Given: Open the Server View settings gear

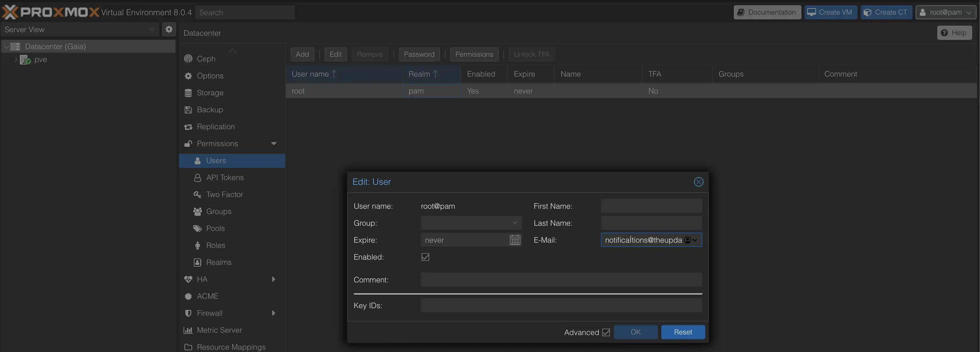Looking at the screenshot, I should [169, 29].
